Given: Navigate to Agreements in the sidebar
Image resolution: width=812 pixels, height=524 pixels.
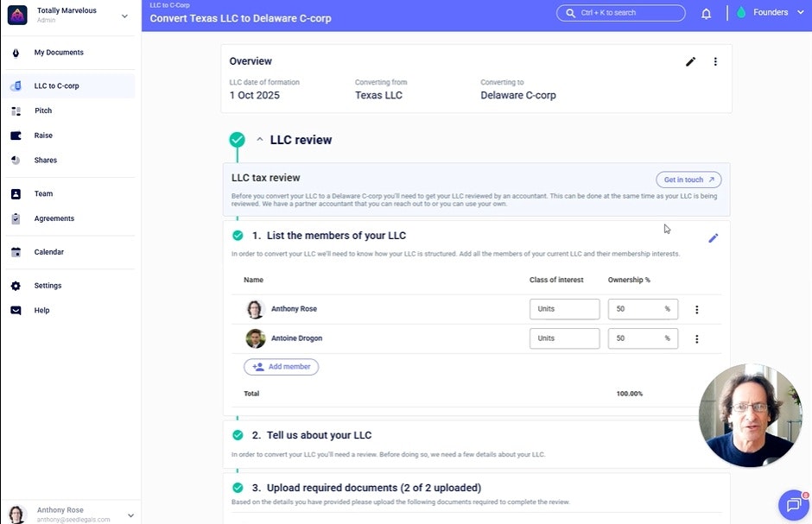Looking at the screenshot, I should coord(54,219).
